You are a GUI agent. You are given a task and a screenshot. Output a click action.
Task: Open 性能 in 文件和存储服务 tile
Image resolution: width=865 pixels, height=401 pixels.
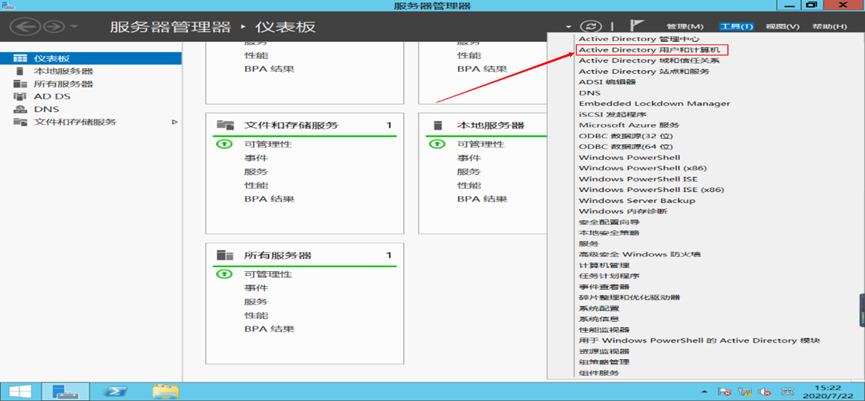pos(256,185)
